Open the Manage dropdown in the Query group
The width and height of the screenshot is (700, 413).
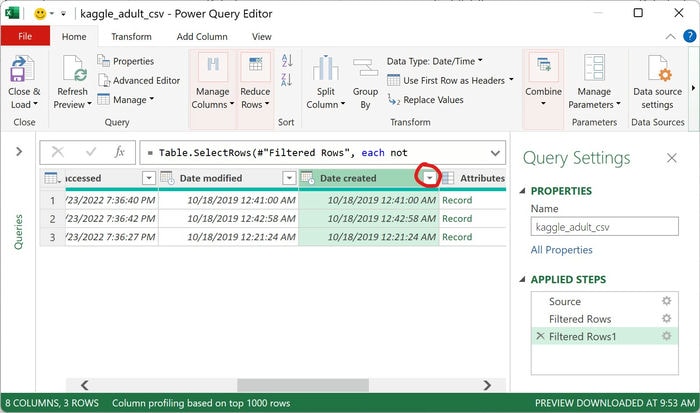coord(125,99)
